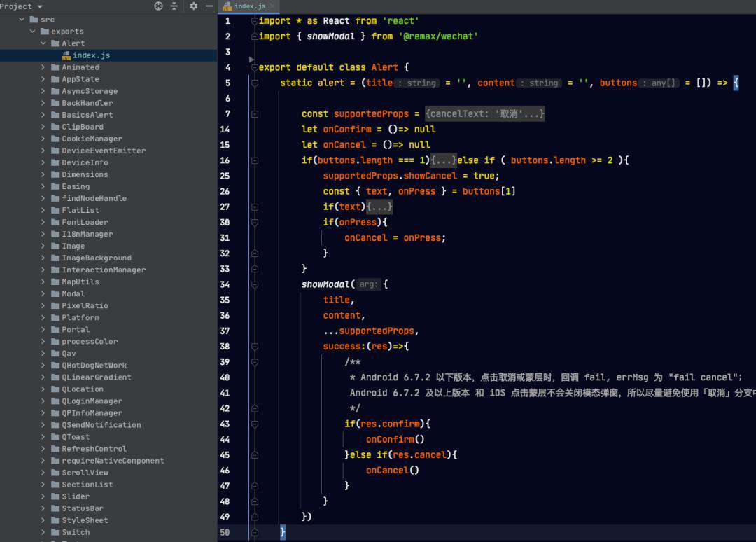Image resolution: width=756 pixels, height=542 pixels.
Task: Expand folded if(text) block on line 27
Action: [379, 207]
